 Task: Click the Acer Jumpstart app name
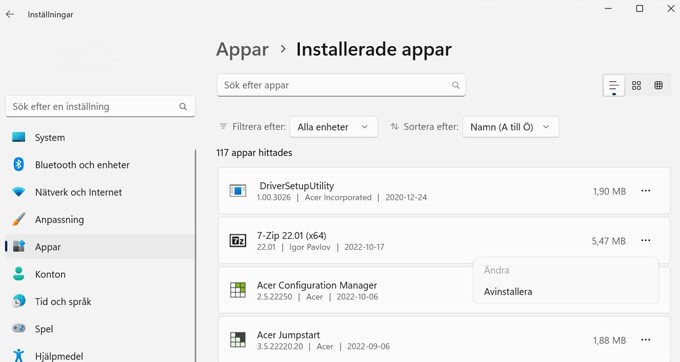tap(288, 335)
